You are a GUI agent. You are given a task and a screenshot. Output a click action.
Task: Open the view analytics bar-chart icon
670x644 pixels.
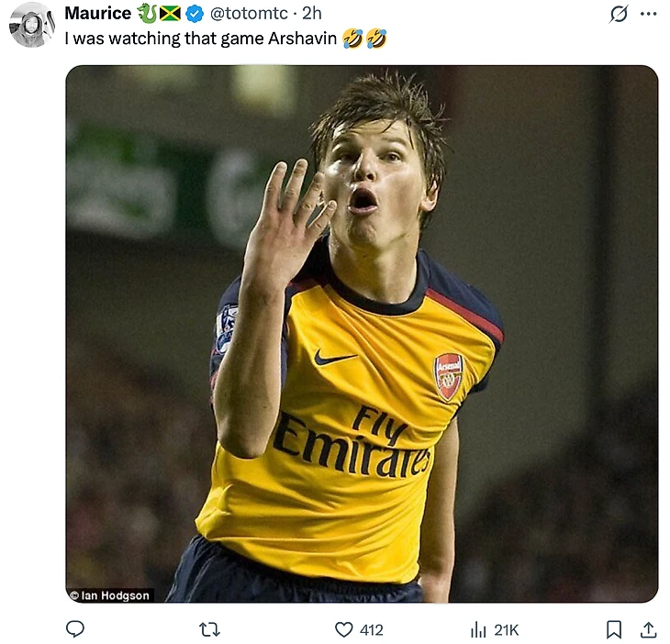478,629
